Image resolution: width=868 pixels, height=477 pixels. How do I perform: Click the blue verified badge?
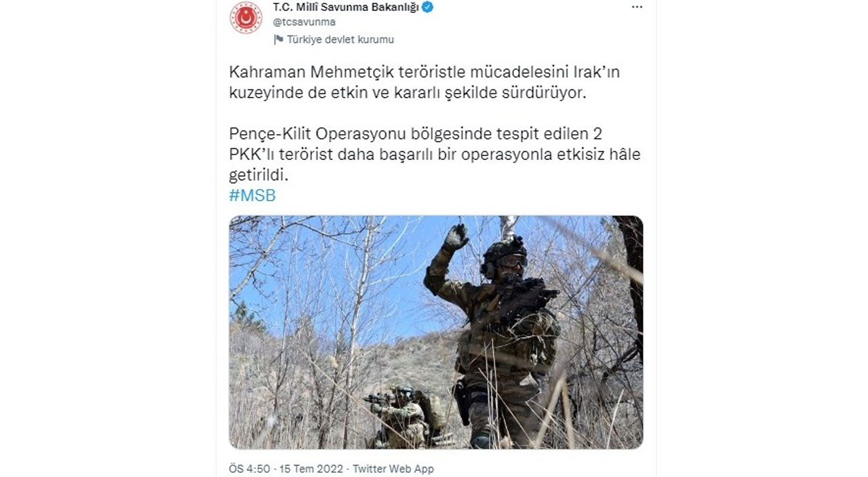click(x=428, y=7)
